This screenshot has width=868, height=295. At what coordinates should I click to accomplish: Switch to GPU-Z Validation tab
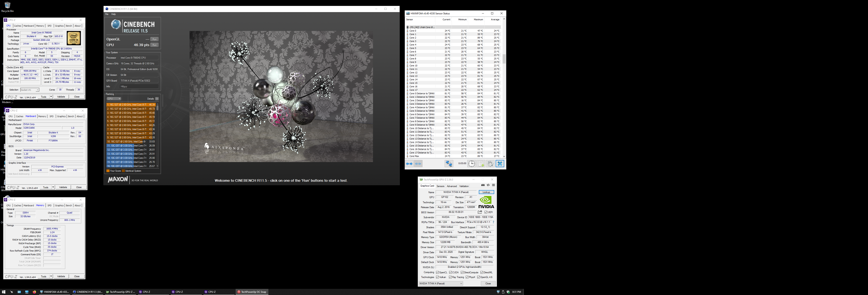pos(464,186)
